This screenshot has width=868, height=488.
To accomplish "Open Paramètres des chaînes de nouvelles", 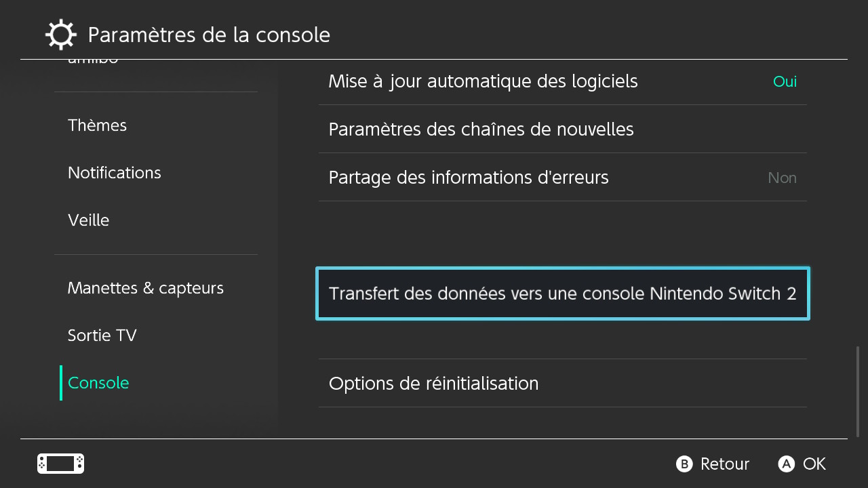I will tap(481, 129).
